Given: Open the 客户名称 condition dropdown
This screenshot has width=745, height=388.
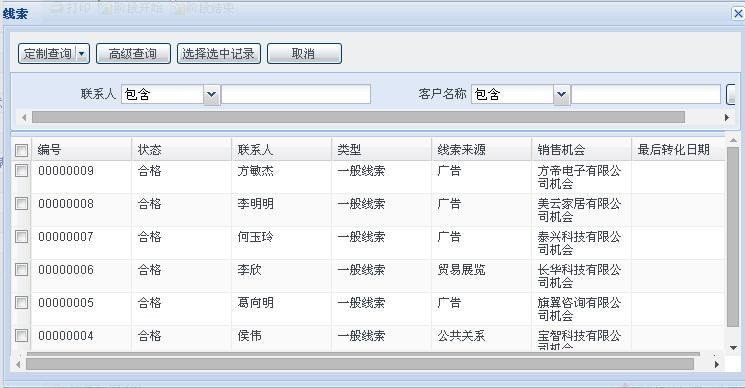Looking at the screenshot, I should coord(562,94).
